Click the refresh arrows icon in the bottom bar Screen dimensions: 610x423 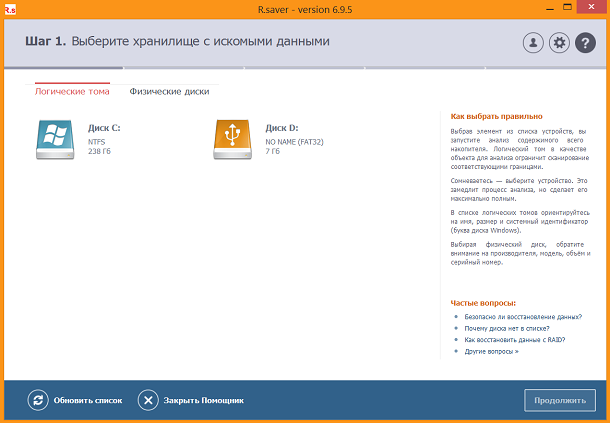tap(38, 400)
